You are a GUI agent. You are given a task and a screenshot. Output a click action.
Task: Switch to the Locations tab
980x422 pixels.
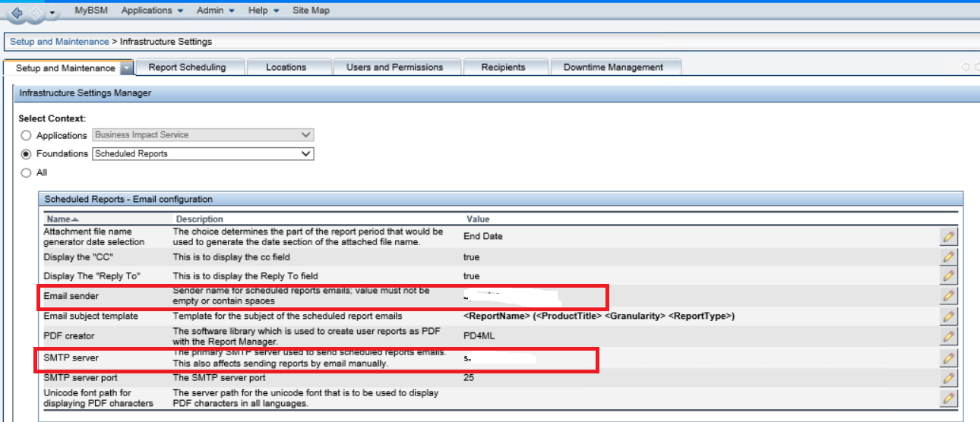(286, 67)
